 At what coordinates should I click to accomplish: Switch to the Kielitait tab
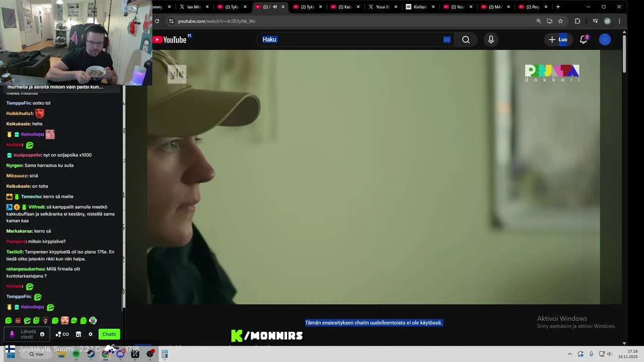pos(420,7)
